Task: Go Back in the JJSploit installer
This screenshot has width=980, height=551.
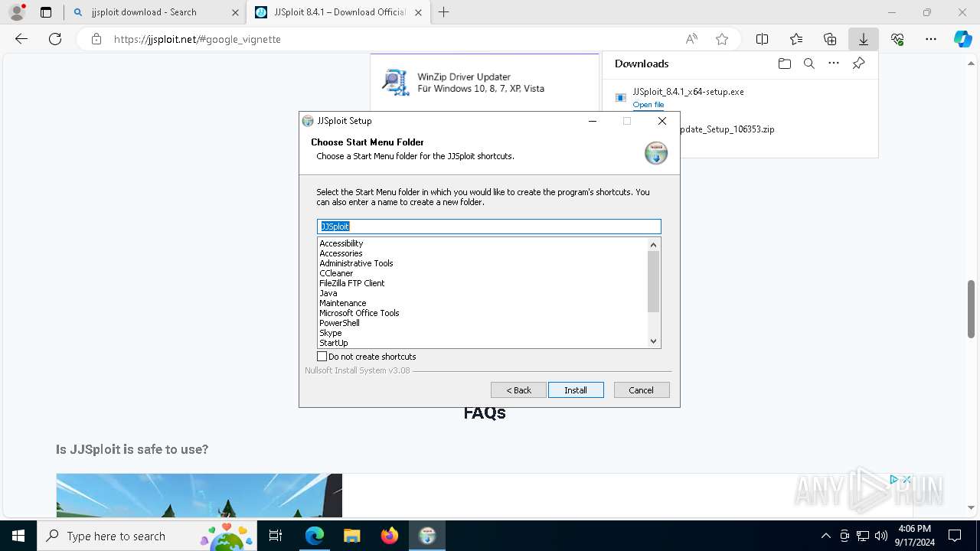Action: 518,390
